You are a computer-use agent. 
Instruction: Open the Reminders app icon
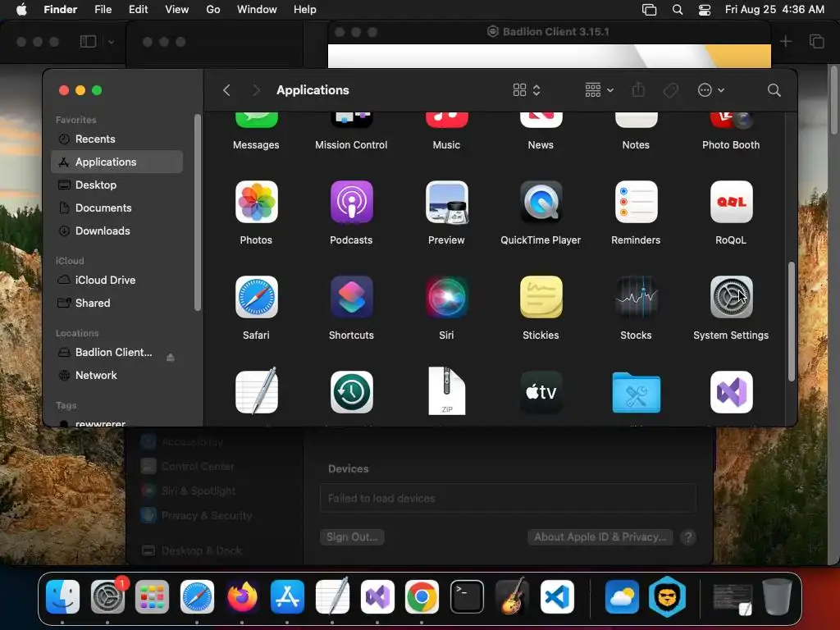point(636,202)
